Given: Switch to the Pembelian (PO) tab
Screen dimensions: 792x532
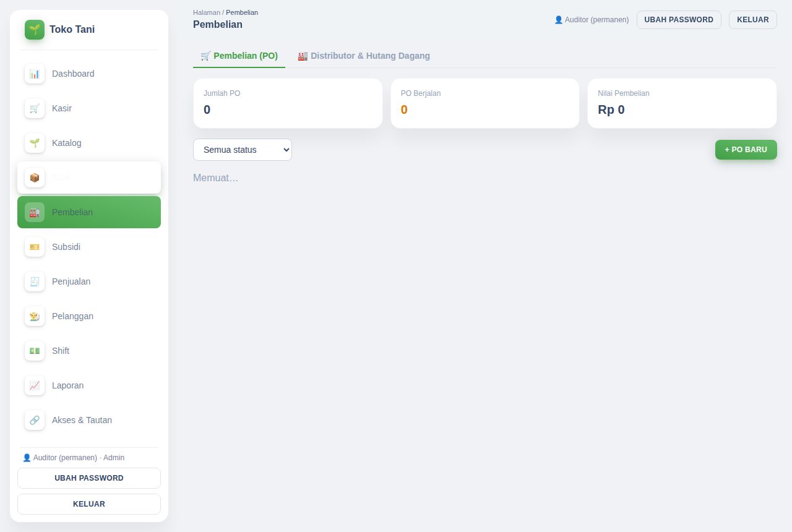Looking at the screenshot, I should point(239,56).
